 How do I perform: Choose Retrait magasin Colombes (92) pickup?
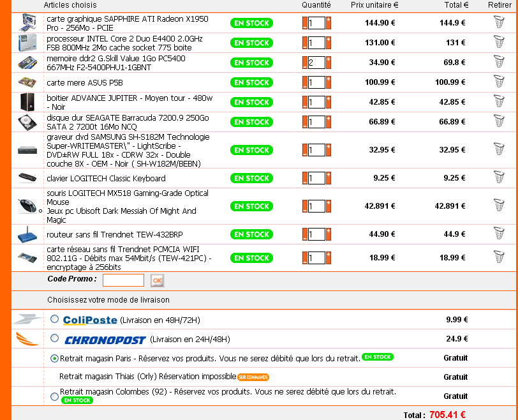click(54, 396)
